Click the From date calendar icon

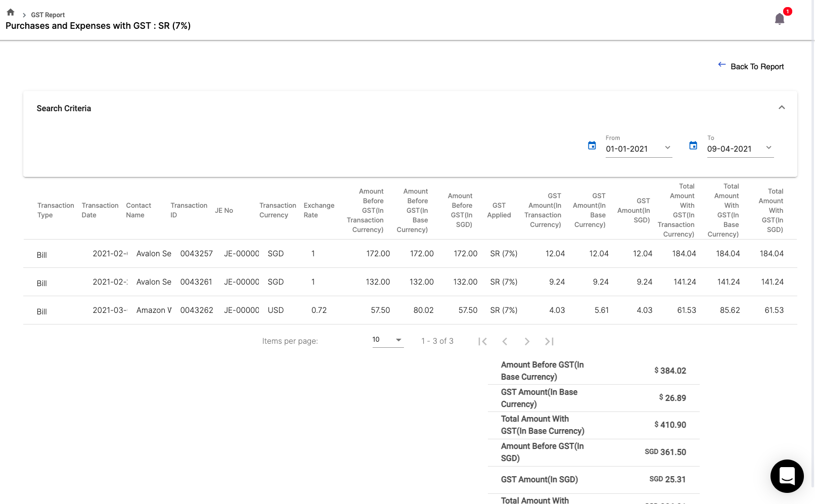[x=592, y=146]
